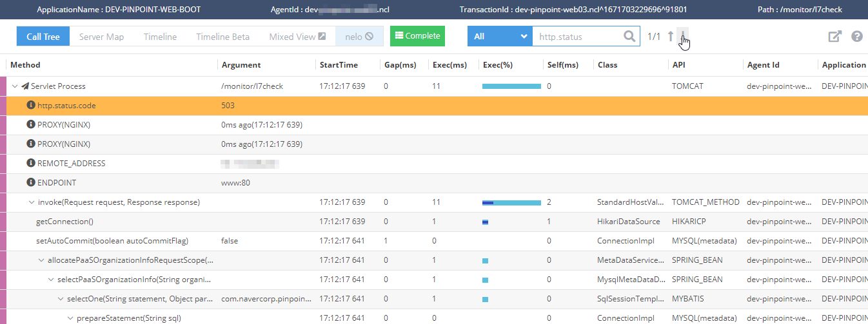Image resolution: width=868 pixels, height=324 pixels.
Task: Collapse the Servlet Process row
Action: (x=14, y=86)
